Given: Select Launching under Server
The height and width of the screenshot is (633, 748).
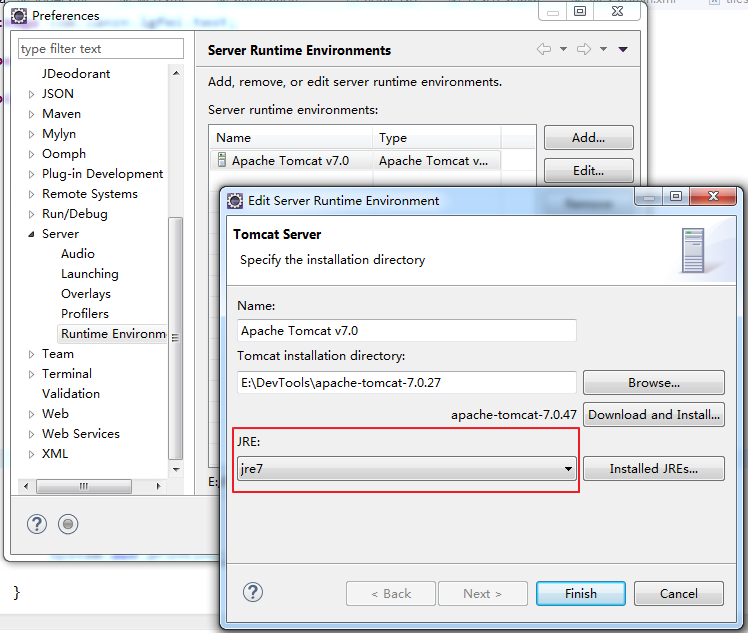Looking at the screenshot, I should click(90, 274).
